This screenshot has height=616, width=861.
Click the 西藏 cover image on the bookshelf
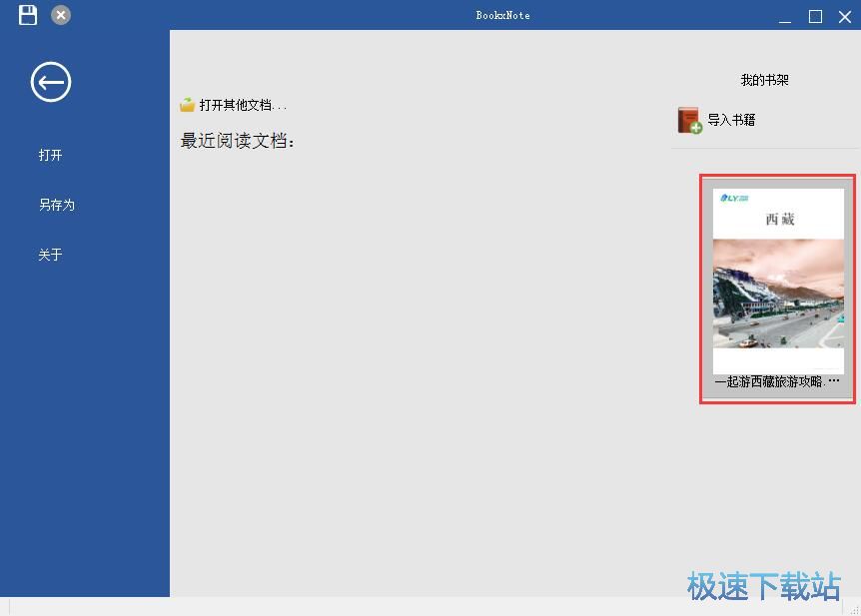(777, 290)
